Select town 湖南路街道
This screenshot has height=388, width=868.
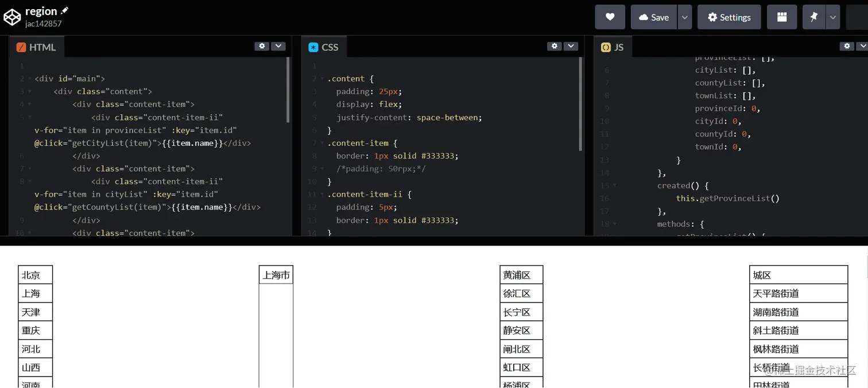pyautogui.click(x=799, y=312)
